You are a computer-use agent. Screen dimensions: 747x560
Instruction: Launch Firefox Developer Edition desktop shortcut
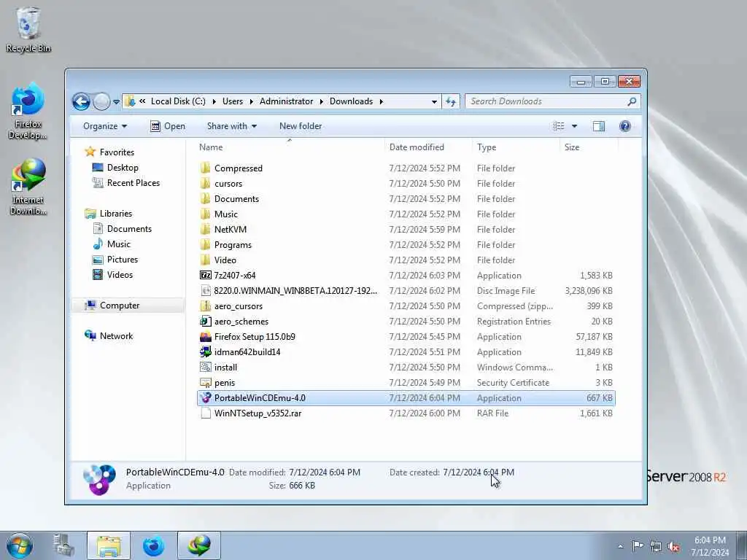pos(28,111)
